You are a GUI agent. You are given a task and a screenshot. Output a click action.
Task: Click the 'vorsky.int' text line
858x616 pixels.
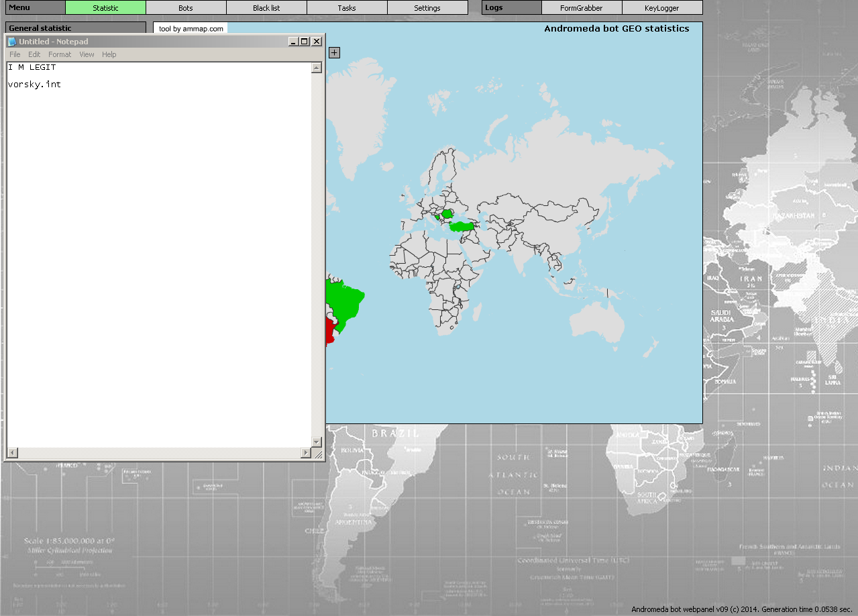tap(35, 85)
